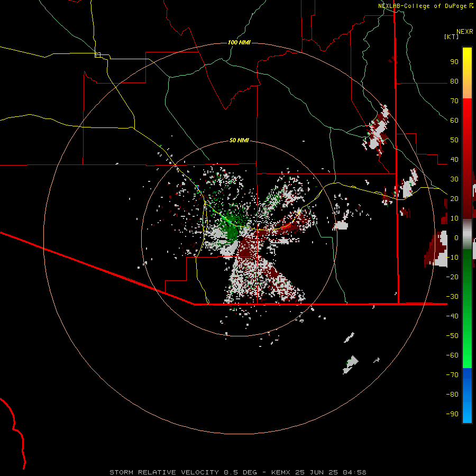Screen dimensions: 476x476
Task: Select the -40 scale label
Action: tap(452, 316)
